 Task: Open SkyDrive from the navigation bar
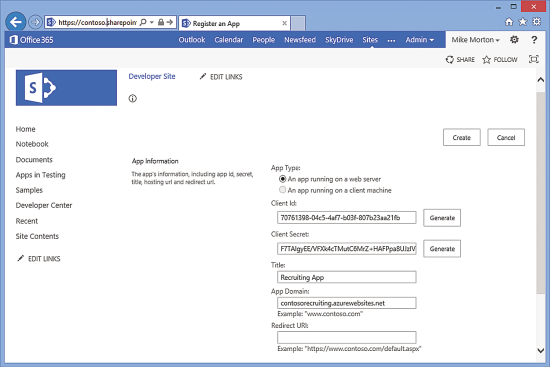pyautogui.click(x=339, y=40)
